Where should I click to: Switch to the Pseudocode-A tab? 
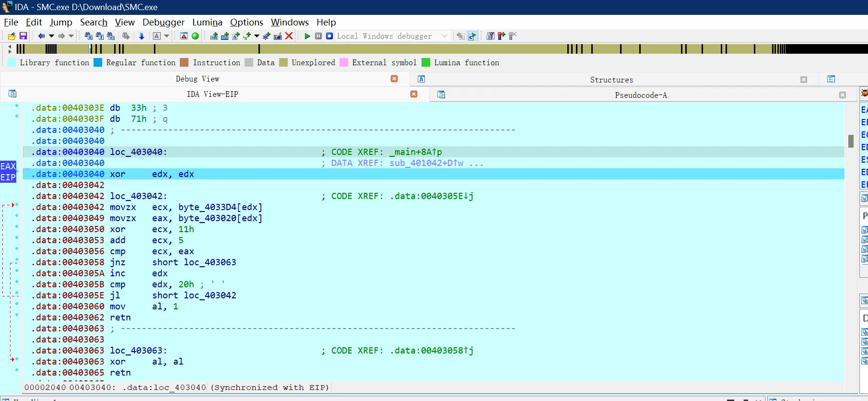[x=641, y=95]
